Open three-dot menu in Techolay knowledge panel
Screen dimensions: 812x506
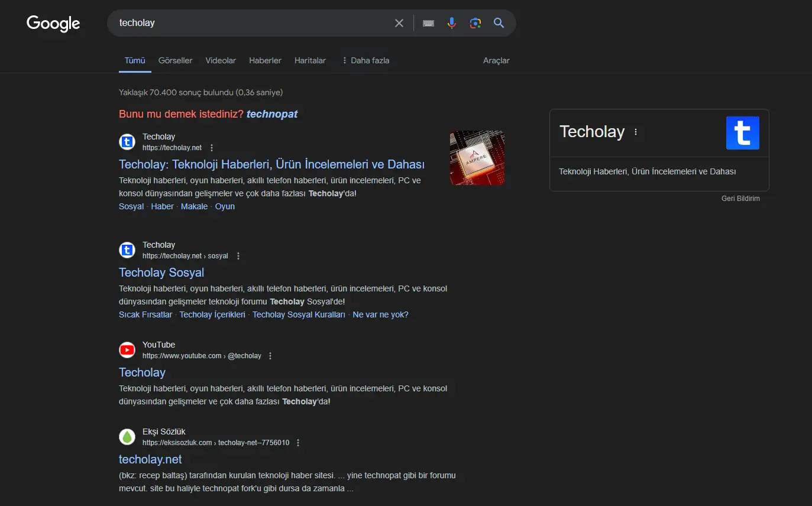[636, 132]
